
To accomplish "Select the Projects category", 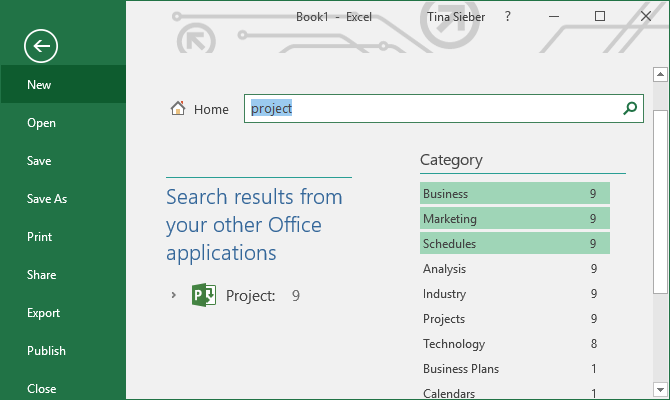I will 514,318.
